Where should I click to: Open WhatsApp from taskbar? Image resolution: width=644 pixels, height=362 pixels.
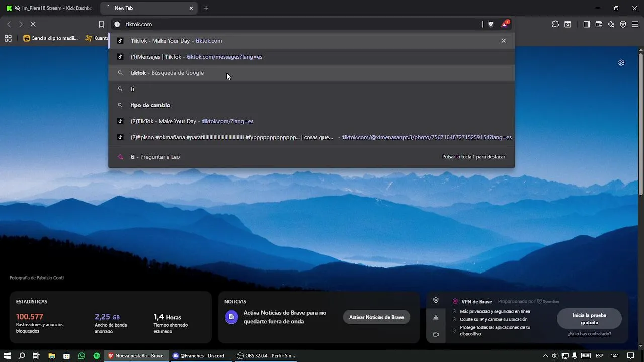tap(82, 356)
